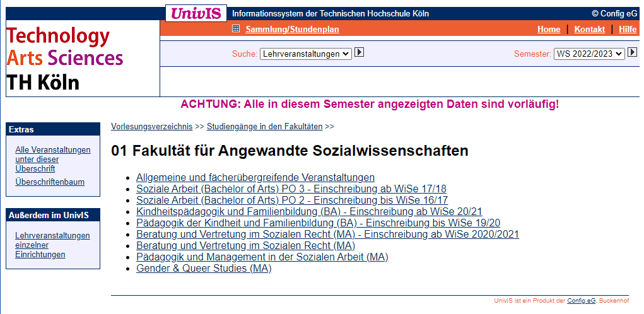644x314 pixels.
Task: Open the Überschriftenbaum link
Action: [x=50, y=182]
